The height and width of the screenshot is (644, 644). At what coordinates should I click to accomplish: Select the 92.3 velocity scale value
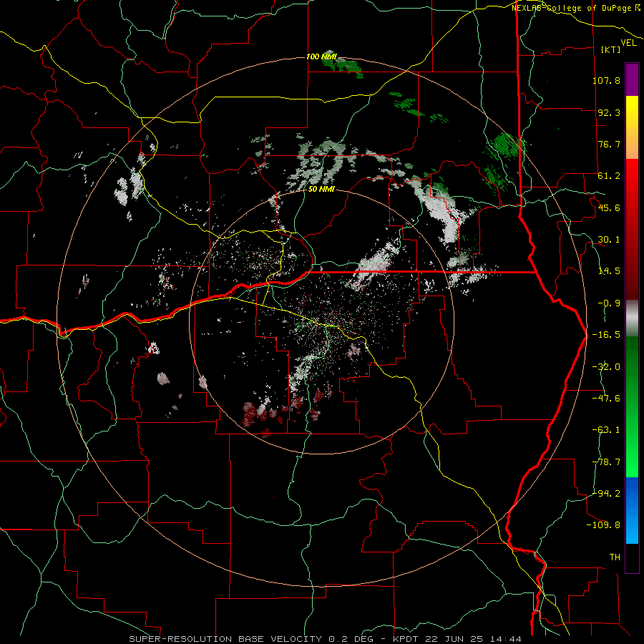[x=609, y=112]
